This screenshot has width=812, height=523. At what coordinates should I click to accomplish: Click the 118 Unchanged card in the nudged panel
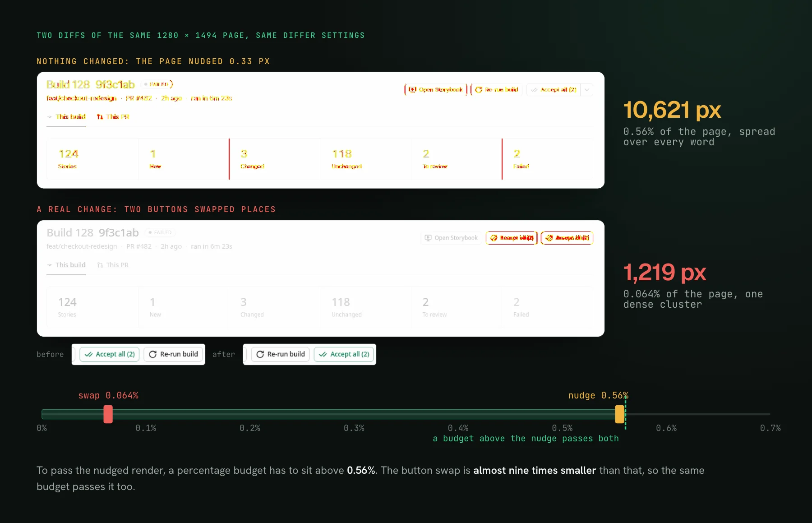click(366, 159)
